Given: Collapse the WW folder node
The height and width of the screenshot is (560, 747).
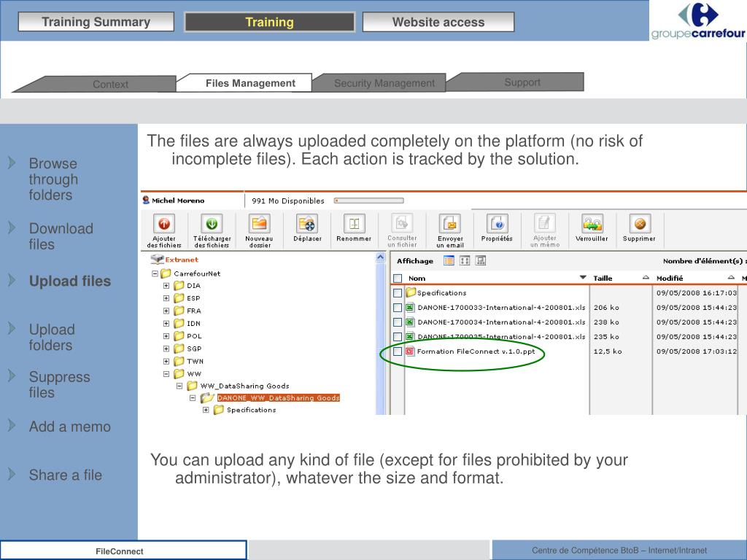Looking at the screenshot, I should click(x=166, y=374).
